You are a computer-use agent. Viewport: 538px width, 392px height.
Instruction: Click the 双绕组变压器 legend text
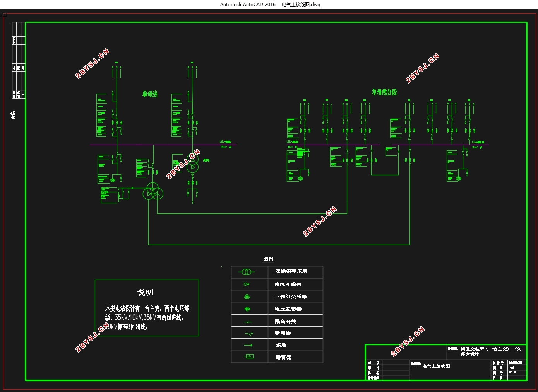click(x=291, y=271)
